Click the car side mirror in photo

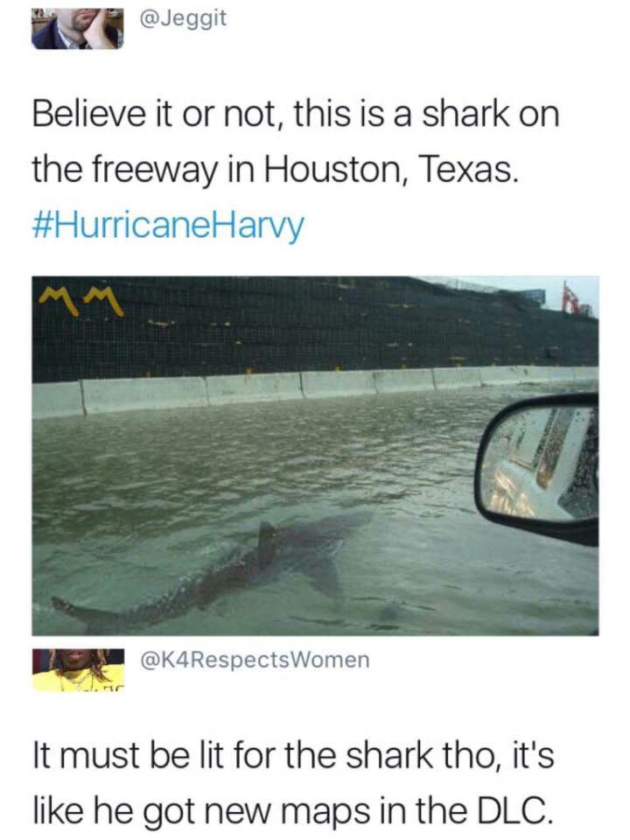537,468
